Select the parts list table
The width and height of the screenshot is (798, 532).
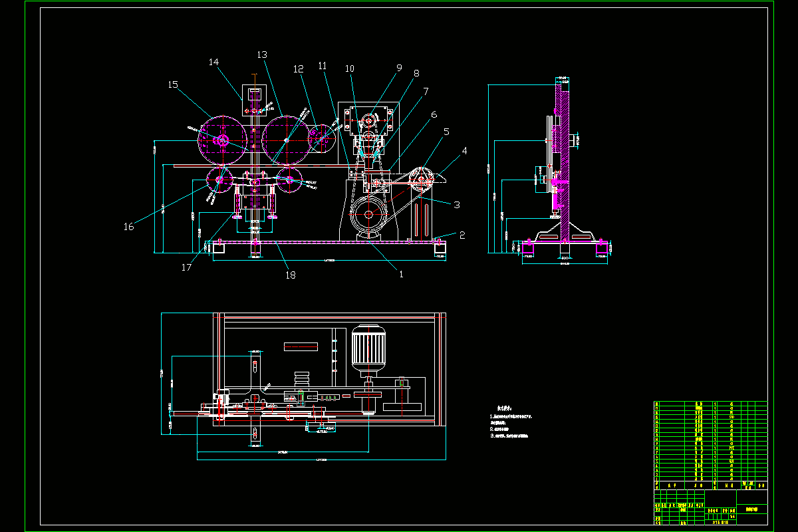coord(711,446)
